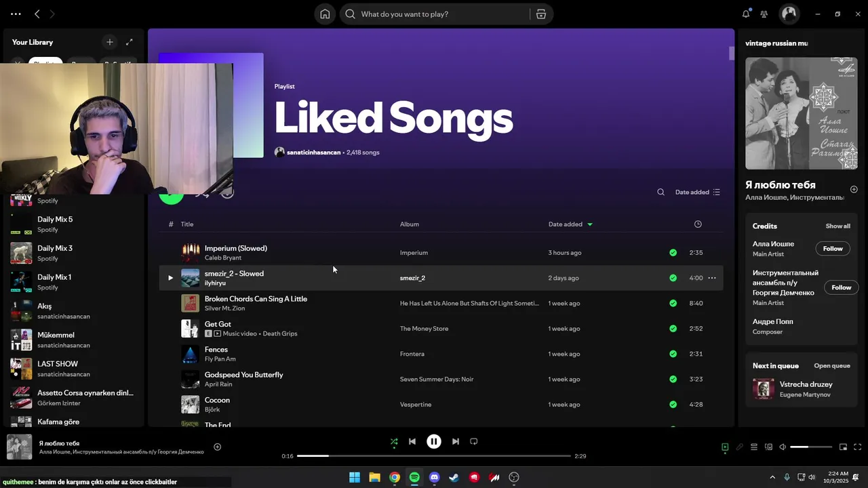Sort by Album column header
The width and height of the screenshot is (868, 488).
click(x=410, y=224)
